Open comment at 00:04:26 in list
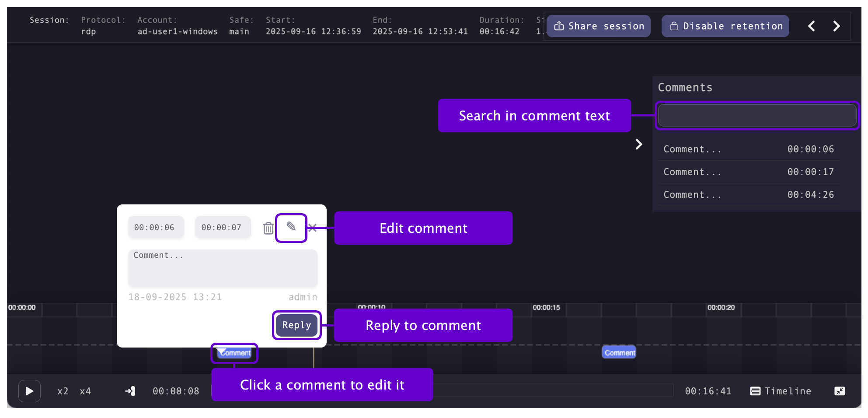 point(748,195)
